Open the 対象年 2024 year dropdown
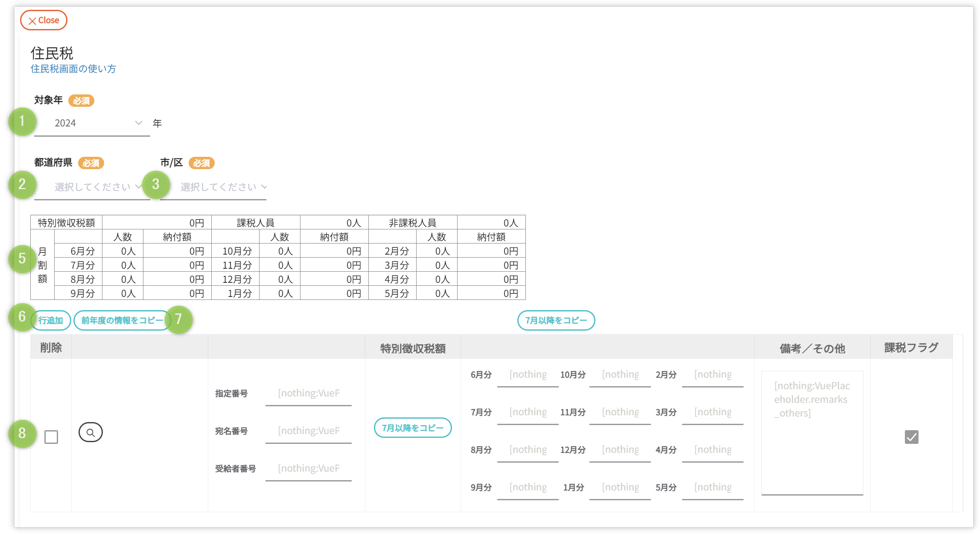 (92, 123)
